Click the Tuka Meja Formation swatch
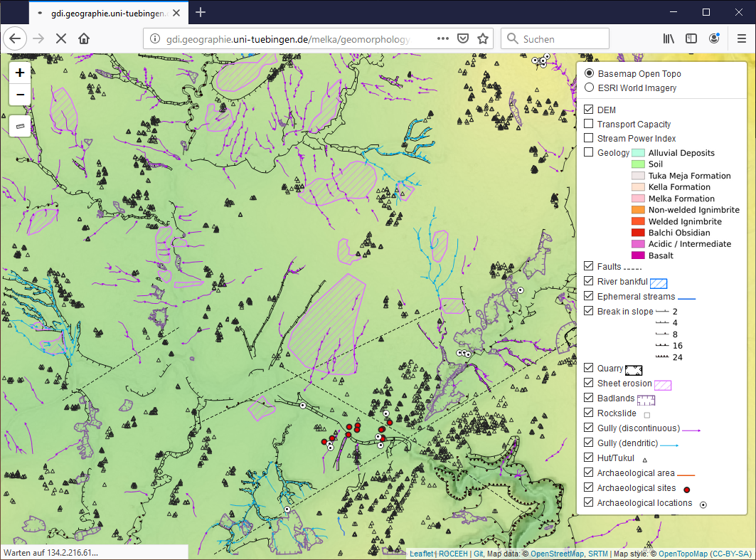The width and height of the screenshot is (756, 560). (638, 176)
